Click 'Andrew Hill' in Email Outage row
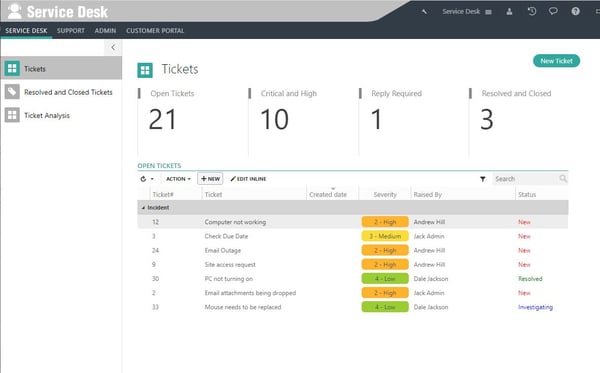Viewport: 600px width, 373px height. pyautogui.click(x=429, y=250)
